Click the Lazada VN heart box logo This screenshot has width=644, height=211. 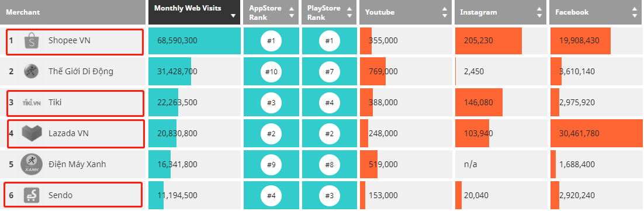32,133
